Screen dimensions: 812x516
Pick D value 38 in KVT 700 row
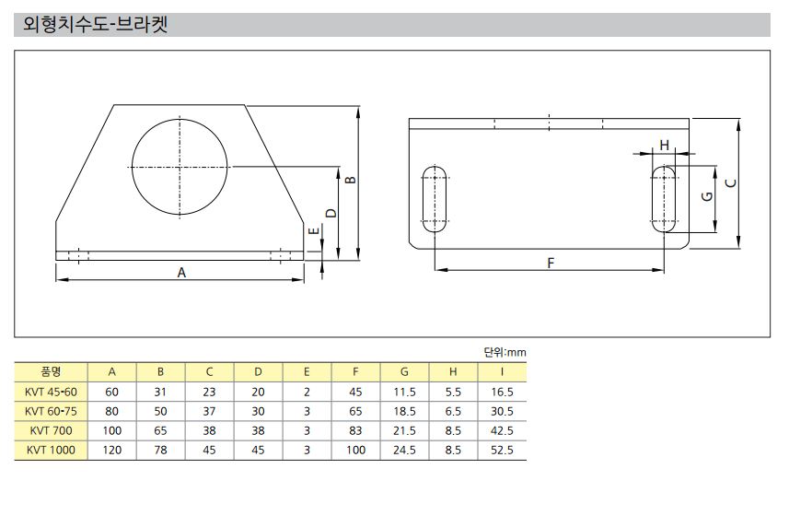(x=258, y=430)
